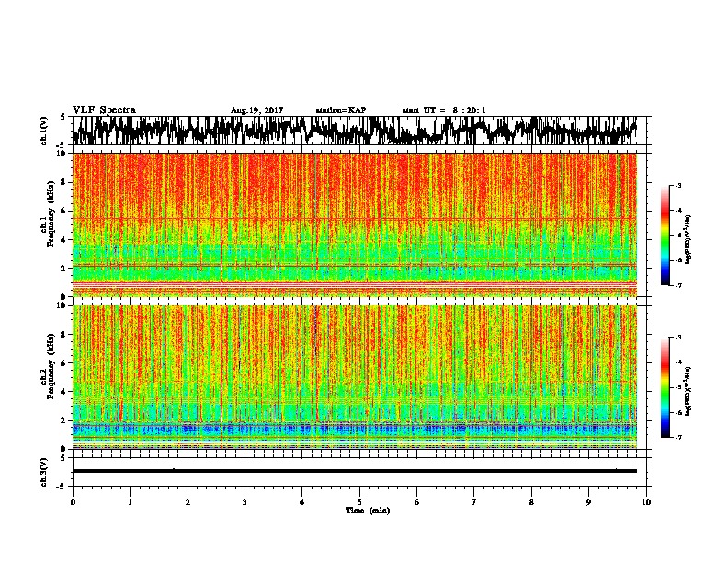The height and width of the screenshot is (563, 728).
Task: Click the date 'Aug.19, 2017' label
Action: pos(256,110)
